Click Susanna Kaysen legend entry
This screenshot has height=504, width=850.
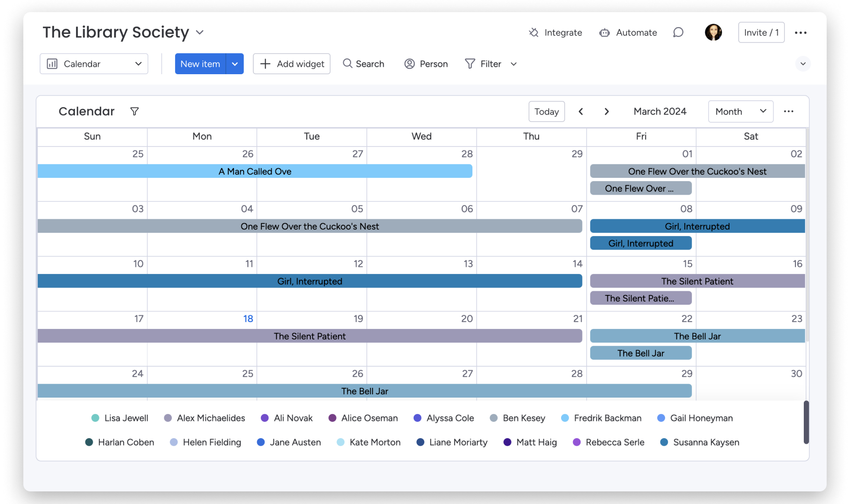(x=699, y=442)
